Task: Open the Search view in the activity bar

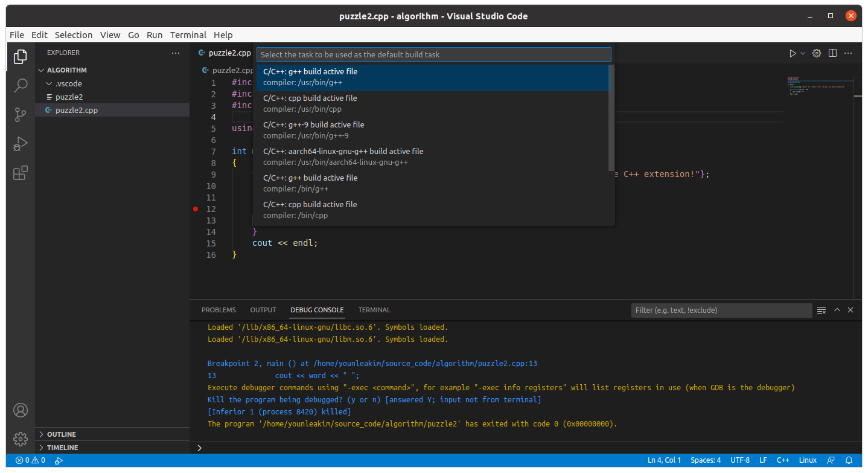Action: coord(21,85)
